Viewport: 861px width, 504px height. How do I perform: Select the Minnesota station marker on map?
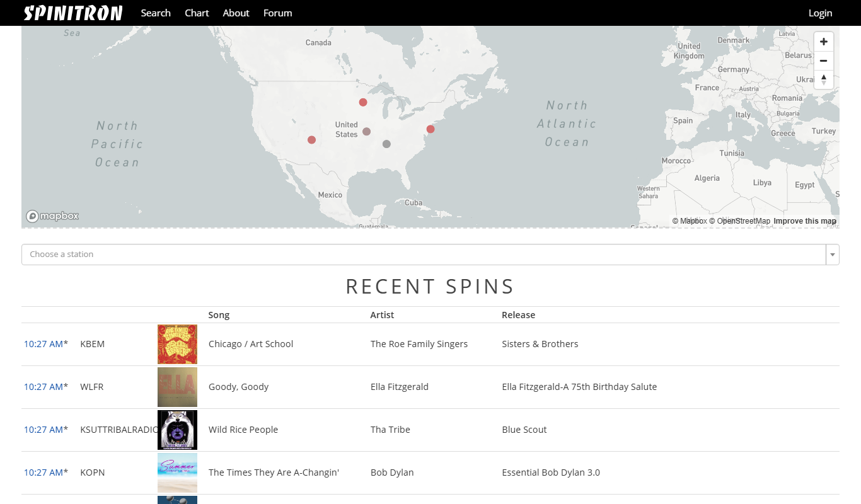[x=363, y=102]
